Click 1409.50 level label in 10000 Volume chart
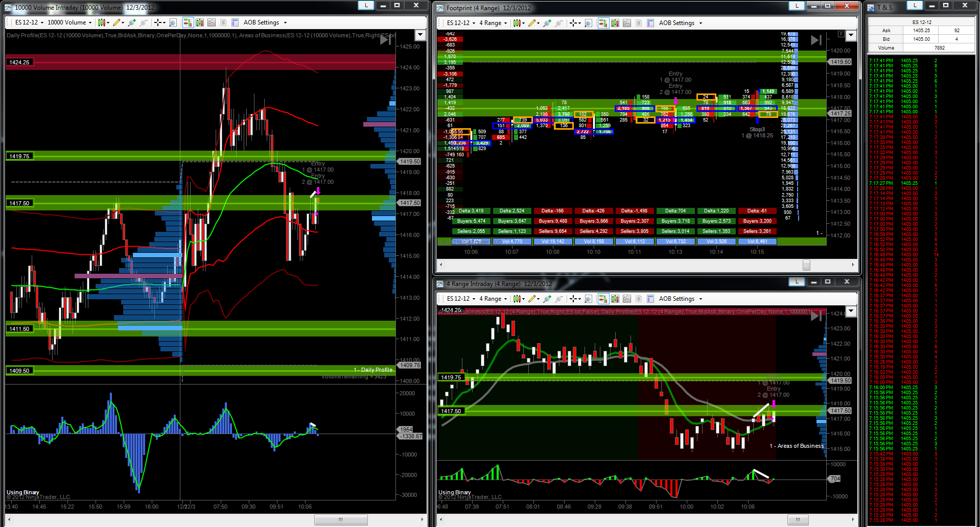This screenshot has height=527, width=980. tap(19, 371)
